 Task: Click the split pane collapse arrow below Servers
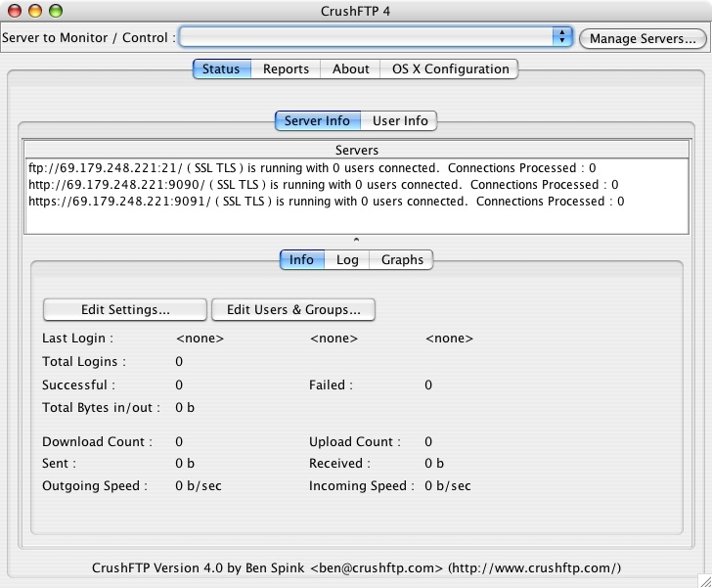(356, 239)
